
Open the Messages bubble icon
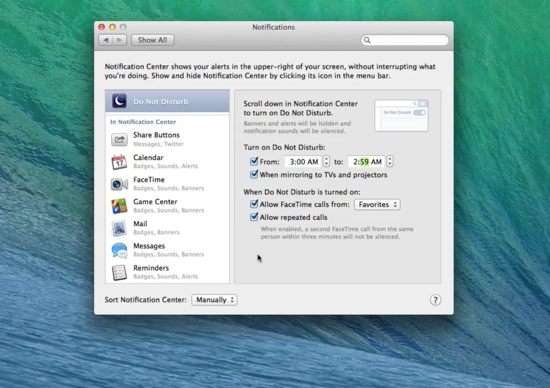click(119, 250)
